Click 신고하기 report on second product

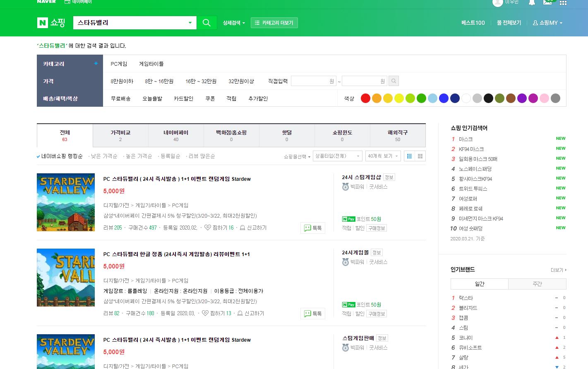click(x=251, y=313)
